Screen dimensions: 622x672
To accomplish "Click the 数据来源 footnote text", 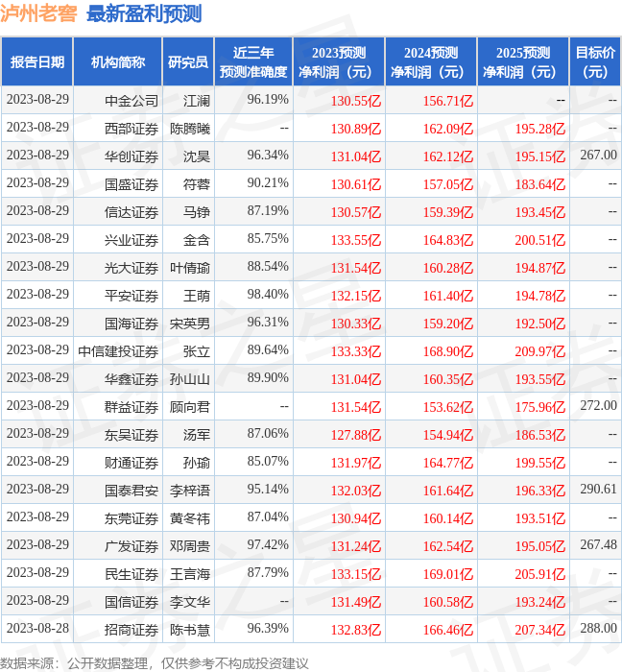I will coord(155,663).
